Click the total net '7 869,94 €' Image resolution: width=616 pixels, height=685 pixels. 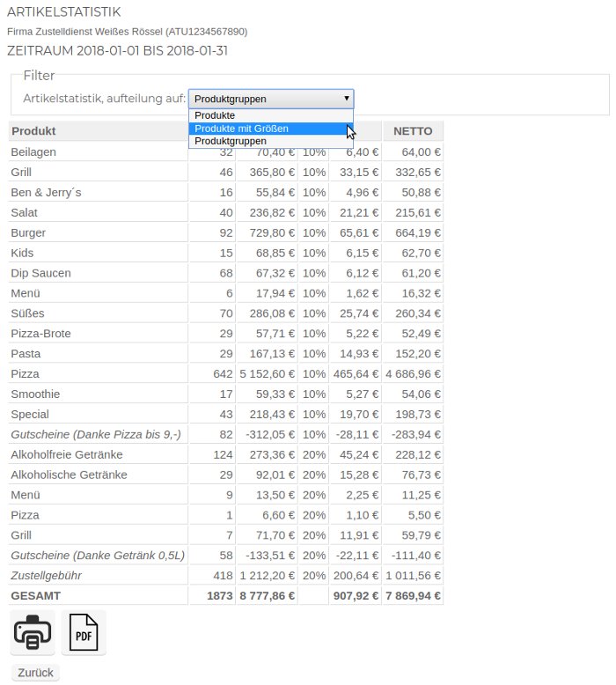[413, 596]
